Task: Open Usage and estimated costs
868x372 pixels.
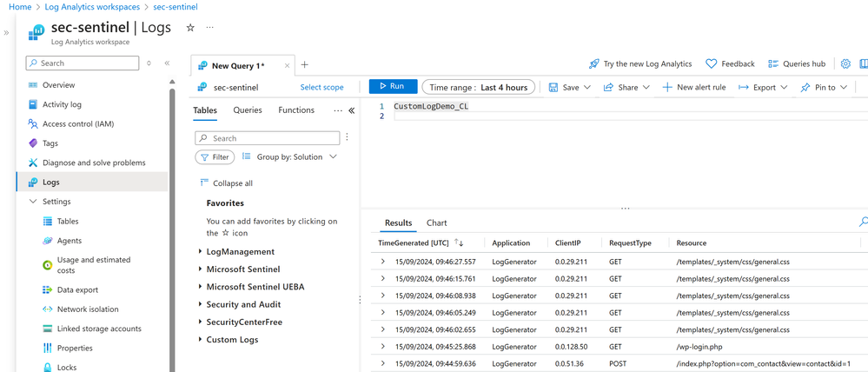Action: 94,265
